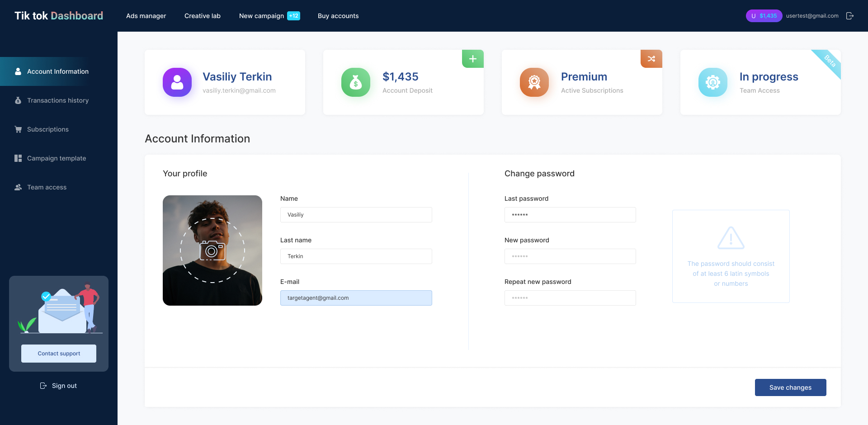Open Transactions history in sidebar
This screenshot has width=868, height=425.
pos(59,100)
